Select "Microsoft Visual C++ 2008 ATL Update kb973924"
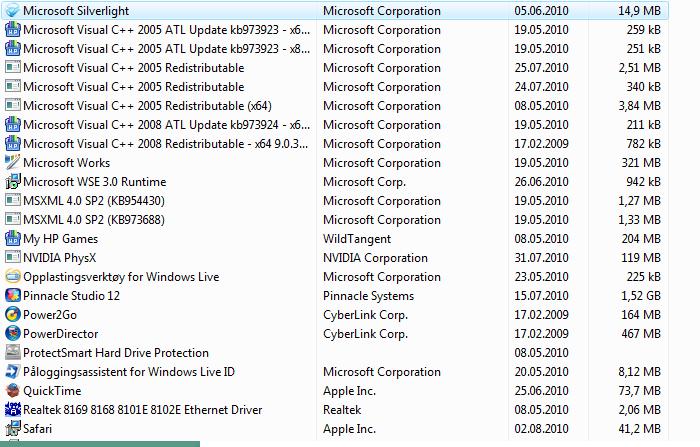Screen dimensions: 700x447 pos(167,125)
